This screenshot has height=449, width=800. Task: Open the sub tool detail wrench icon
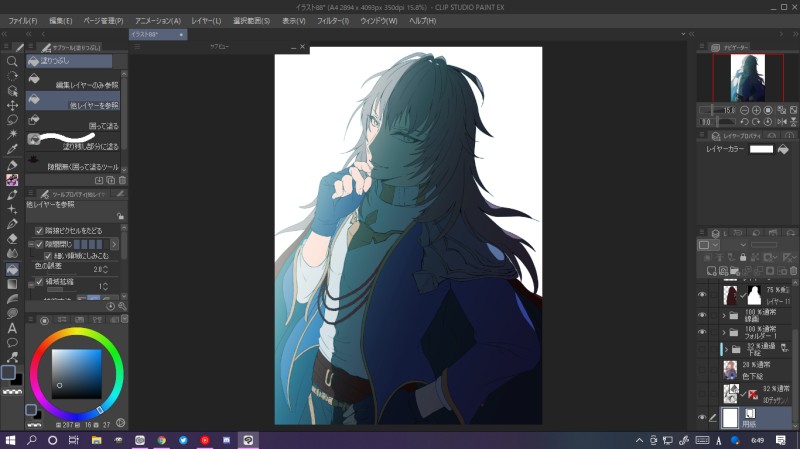122,306
